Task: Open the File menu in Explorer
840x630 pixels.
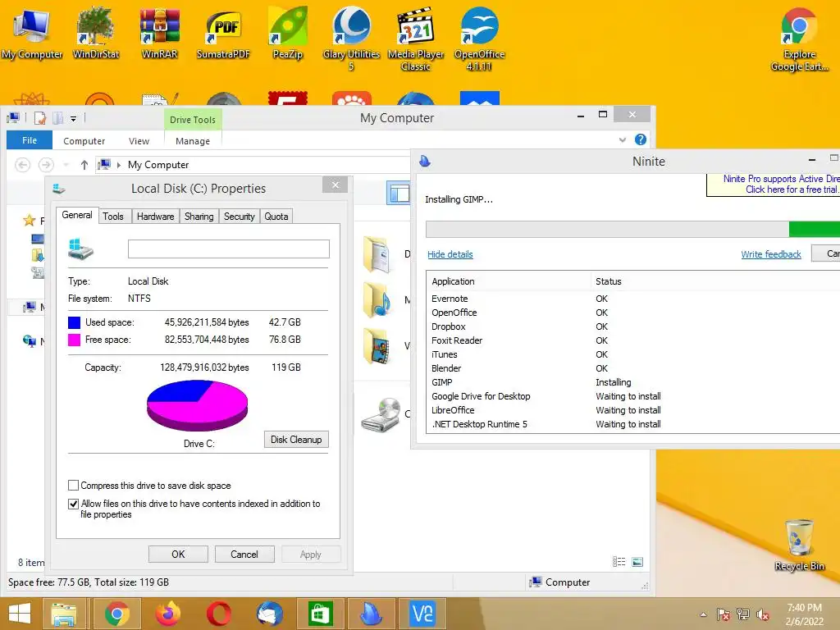Action: pos(30,140)
